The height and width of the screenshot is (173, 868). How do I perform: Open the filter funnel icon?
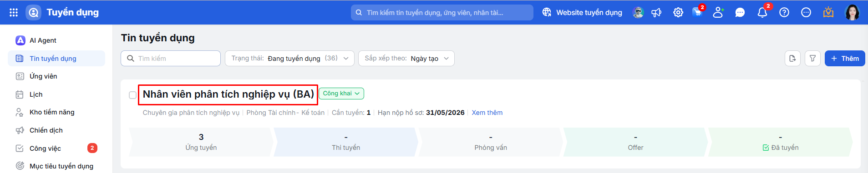(813, 58)
